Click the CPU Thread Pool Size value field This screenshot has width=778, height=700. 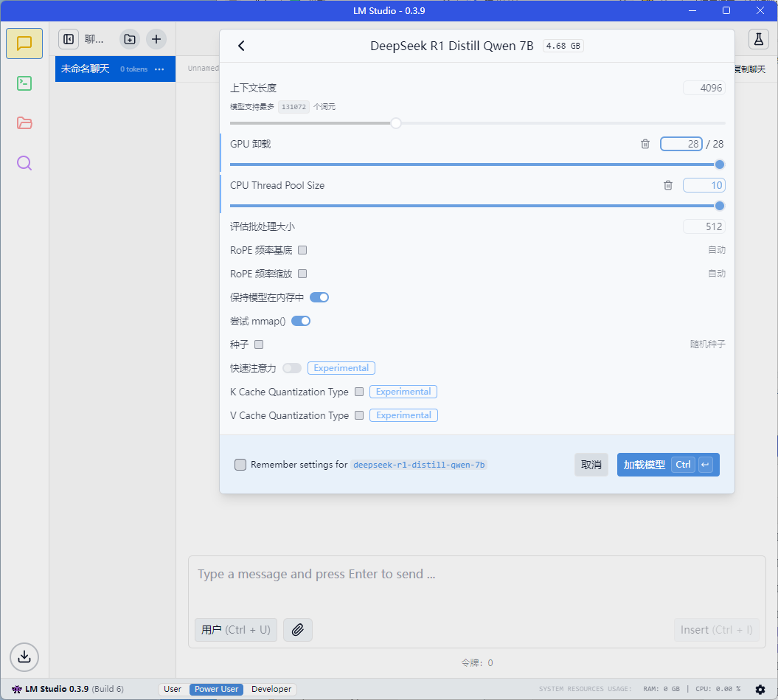click(704, 185)
